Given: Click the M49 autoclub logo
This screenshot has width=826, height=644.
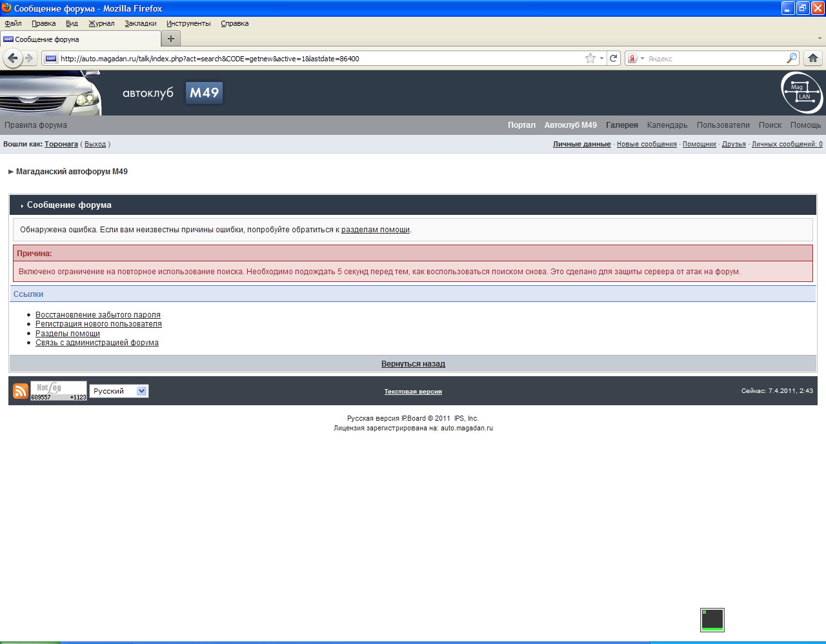Looking at the screenshot, I should 204,92.
